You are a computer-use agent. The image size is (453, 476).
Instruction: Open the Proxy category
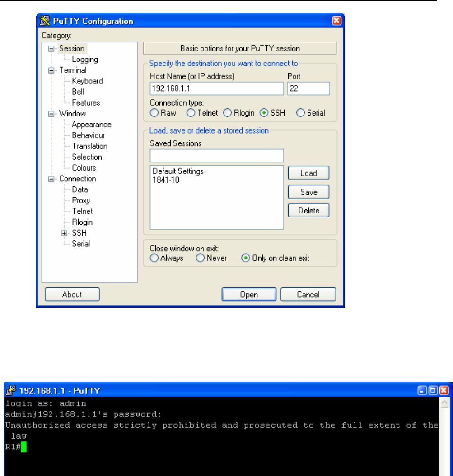[x=81, y=201]
